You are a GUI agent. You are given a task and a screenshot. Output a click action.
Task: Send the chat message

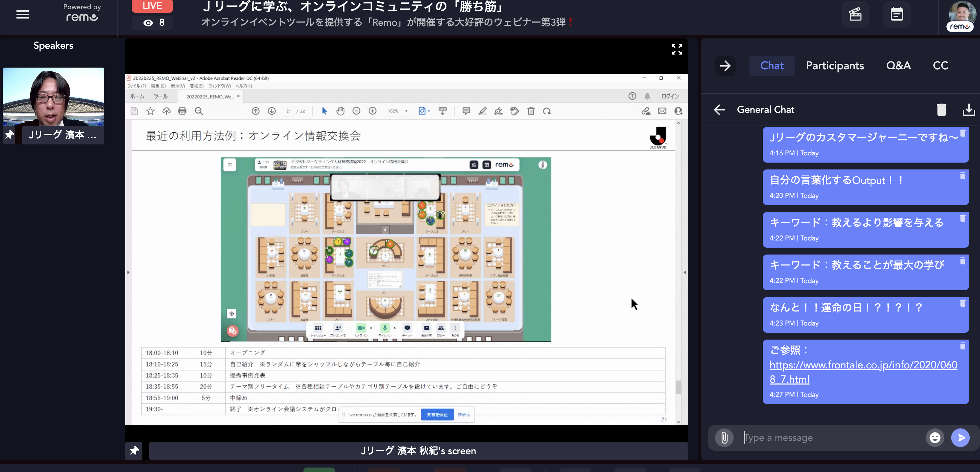(960, 437)
